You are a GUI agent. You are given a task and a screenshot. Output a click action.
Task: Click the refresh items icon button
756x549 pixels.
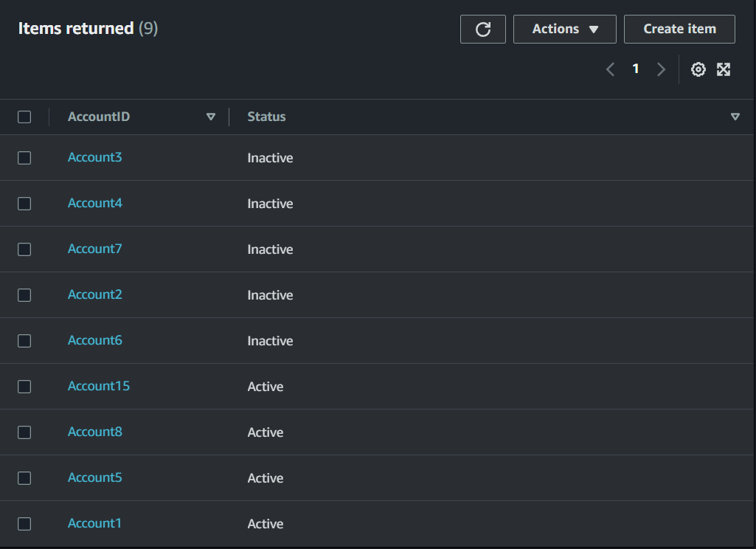click(483, 30)
